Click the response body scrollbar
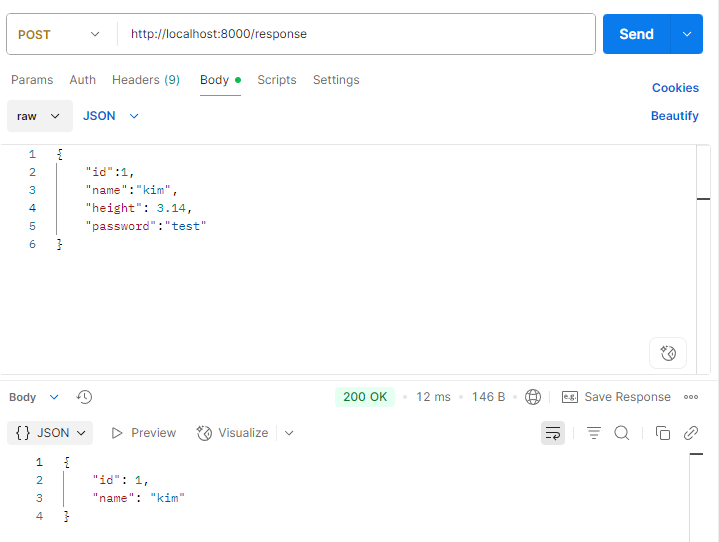 696,497
